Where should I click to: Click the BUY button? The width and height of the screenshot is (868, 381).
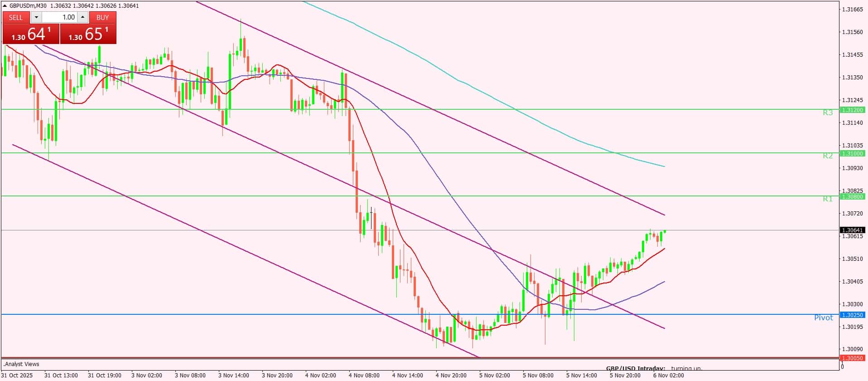coord(103,18)
